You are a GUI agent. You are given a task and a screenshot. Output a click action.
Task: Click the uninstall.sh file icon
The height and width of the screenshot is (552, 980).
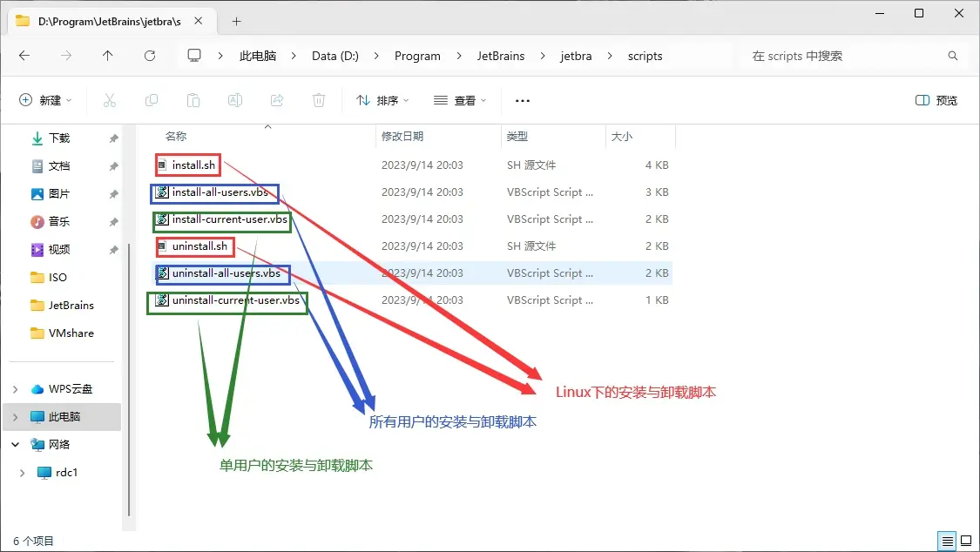(x=162, y=246)
